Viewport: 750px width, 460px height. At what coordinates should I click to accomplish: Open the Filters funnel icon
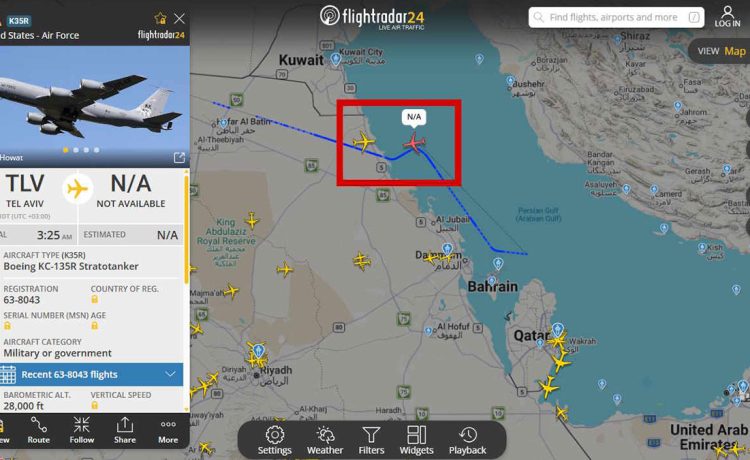(x=371, y=440)
